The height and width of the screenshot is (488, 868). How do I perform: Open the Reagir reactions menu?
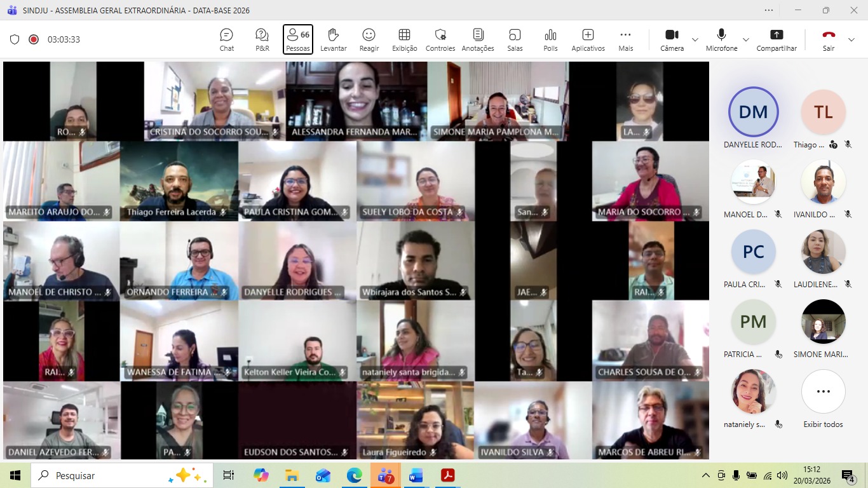[369, 39]
